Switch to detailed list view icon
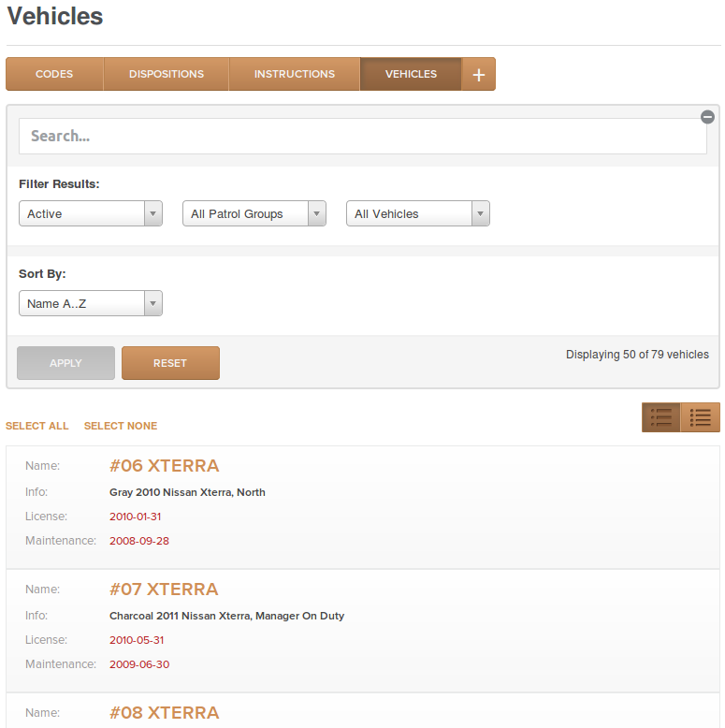The height and width of the screenshot is (728, 725). click(661, 417)
